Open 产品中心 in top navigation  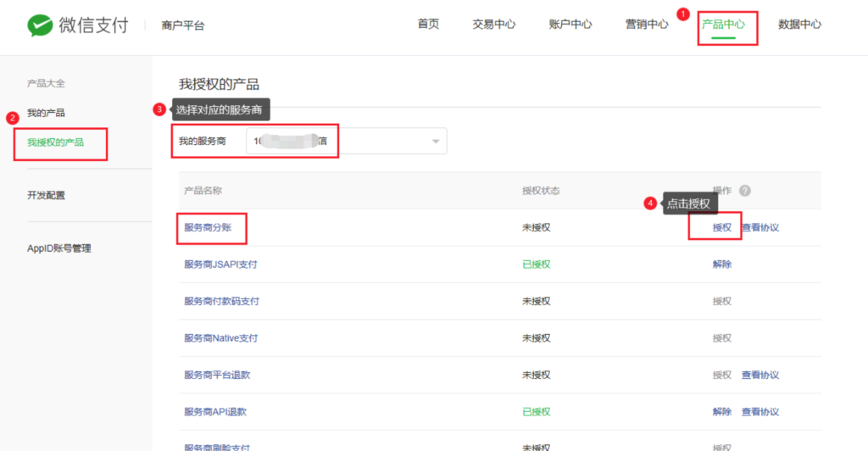723,25
